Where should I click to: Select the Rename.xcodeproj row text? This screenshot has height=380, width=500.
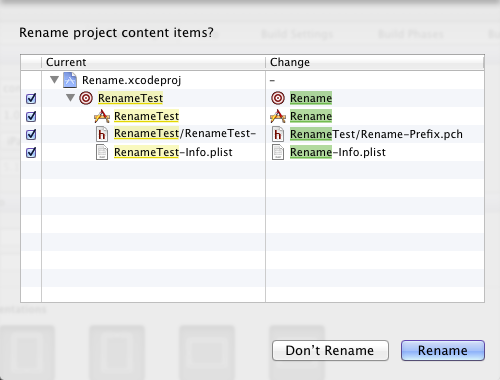[x=132, y=80]
